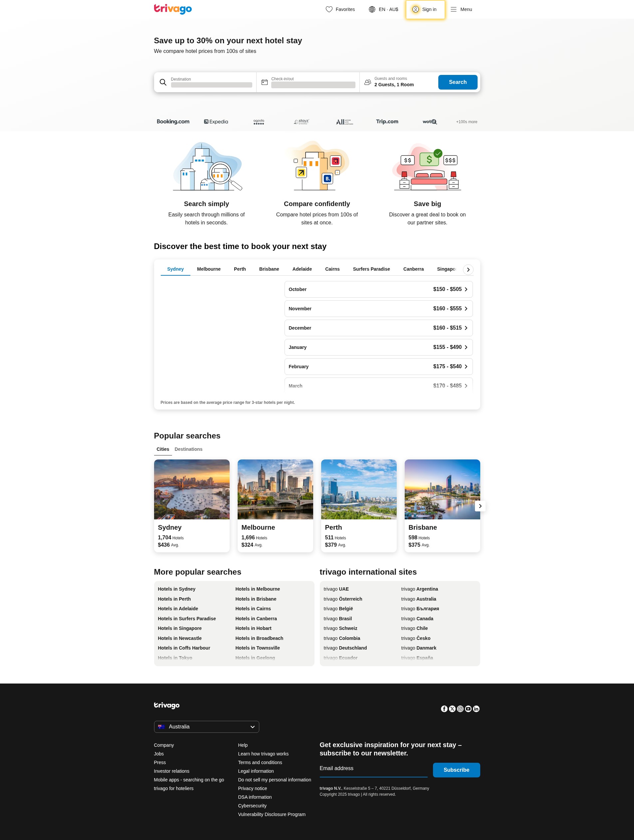634x840 pixels.
Task: Select the Melbourne tab
Action: 209,269
